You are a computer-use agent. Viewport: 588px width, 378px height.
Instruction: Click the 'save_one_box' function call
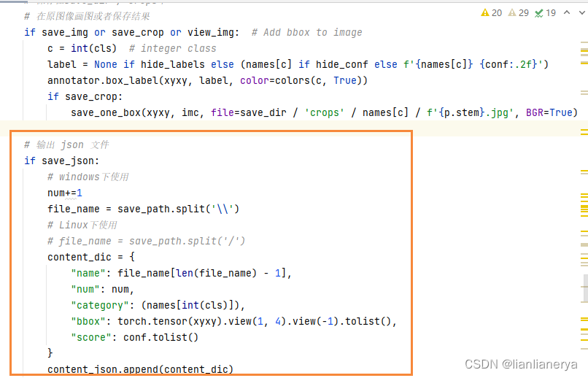pyautogui.click(x=106, y=112)
